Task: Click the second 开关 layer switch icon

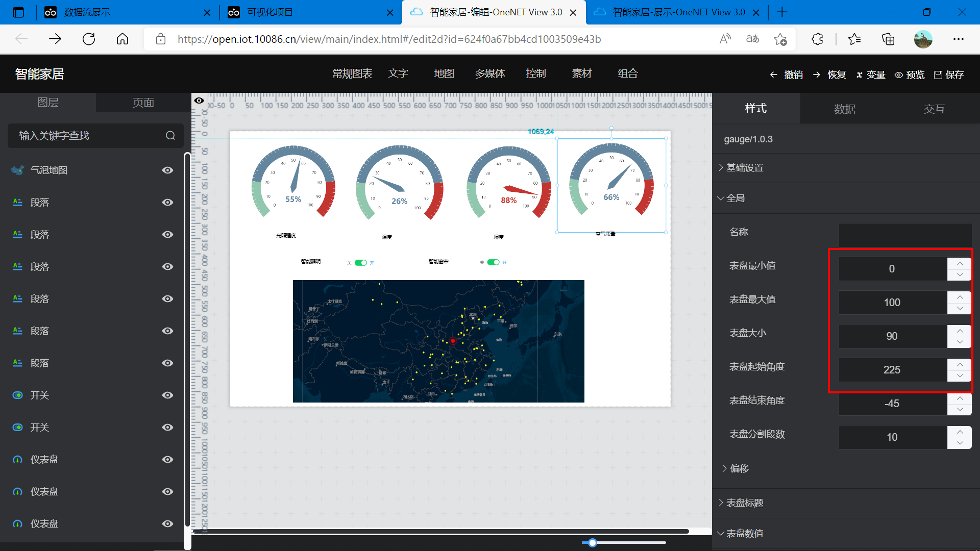Action: tap(17, 428)
